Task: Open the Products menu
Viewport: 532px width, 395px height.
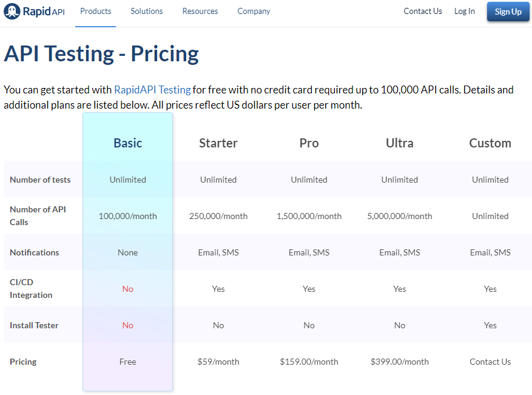Action: 96,11
